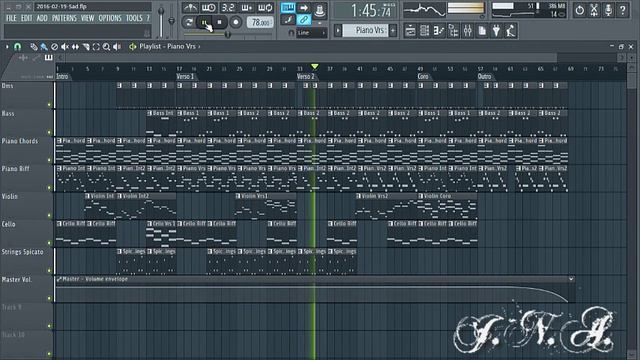Toggle wait for input before recording
The height and width of the screenshot is (360, 640).
point(208,7)
